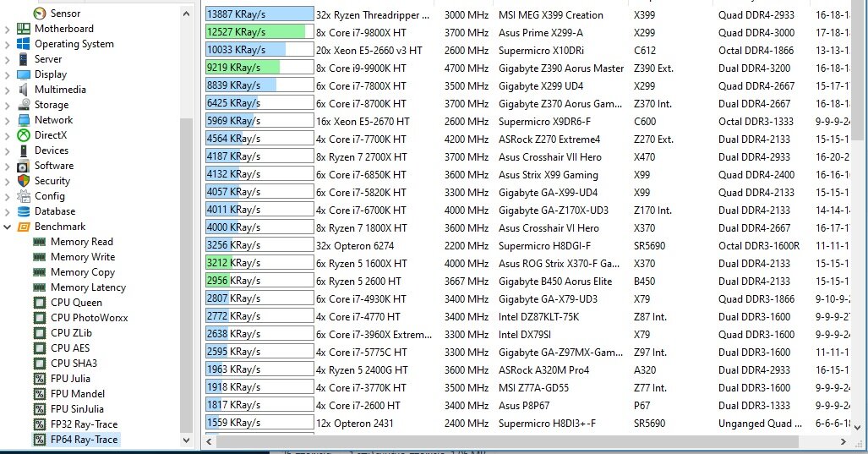The width and height of the screenshot is (868, 454).
Task: Click the 13887 KRay/s result bar
Action: pyautogui.click(x=259, y=15)
